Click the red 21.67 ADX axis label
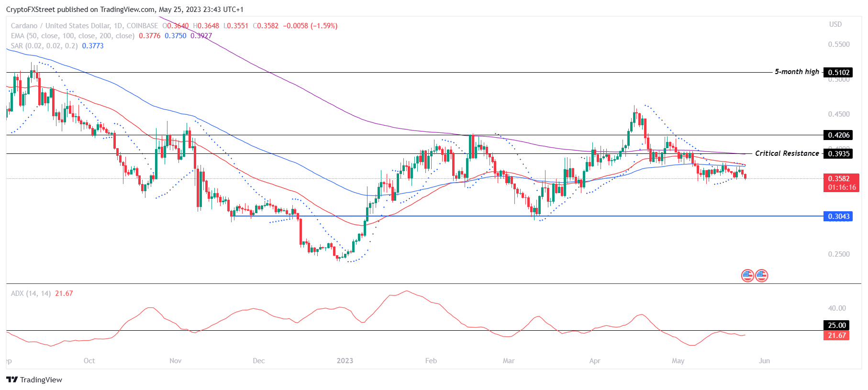The image size is (868, 390). click(836, 336)
